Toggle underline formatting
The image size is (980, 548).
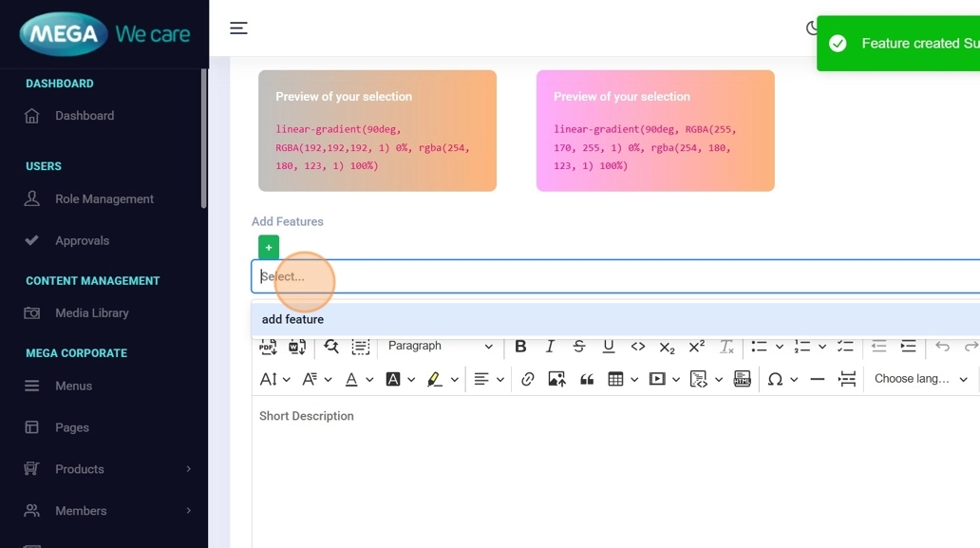click(609, 347)
